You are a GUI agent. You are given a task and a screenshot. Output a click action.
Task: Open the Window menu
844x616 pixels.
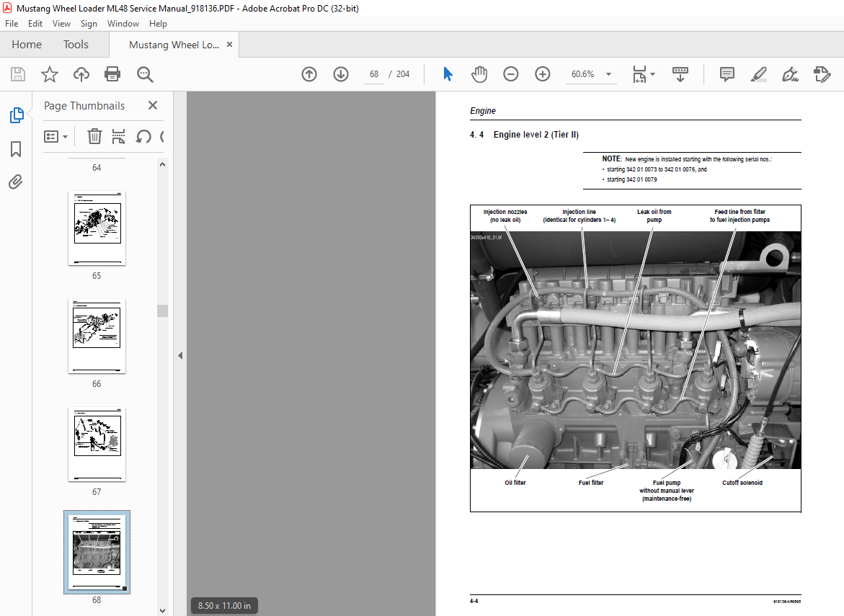[x=123, y=24]
